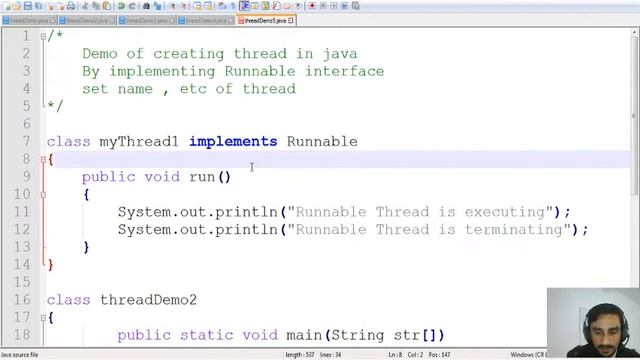Select the active threadDemo5.java tab
Screen dimensions: 640x360
tap(266, 20)
